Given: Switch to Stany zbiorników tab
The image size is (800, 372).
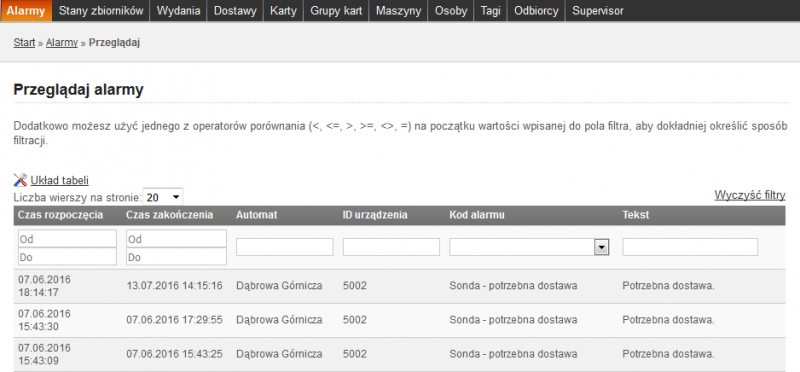Looking at the screenshot, I should (101, 11).
